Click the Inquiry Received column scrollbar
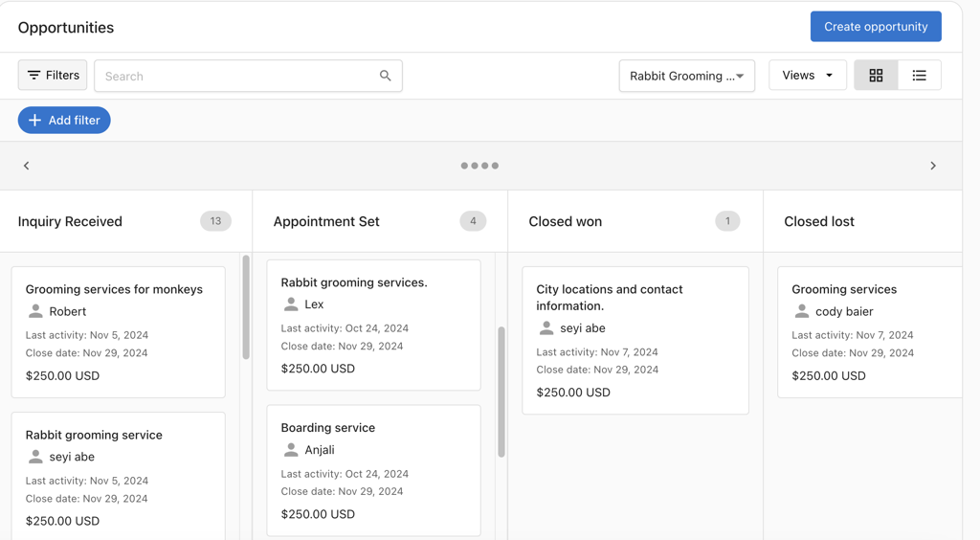 pyautogui.click(x=246, y=308)
